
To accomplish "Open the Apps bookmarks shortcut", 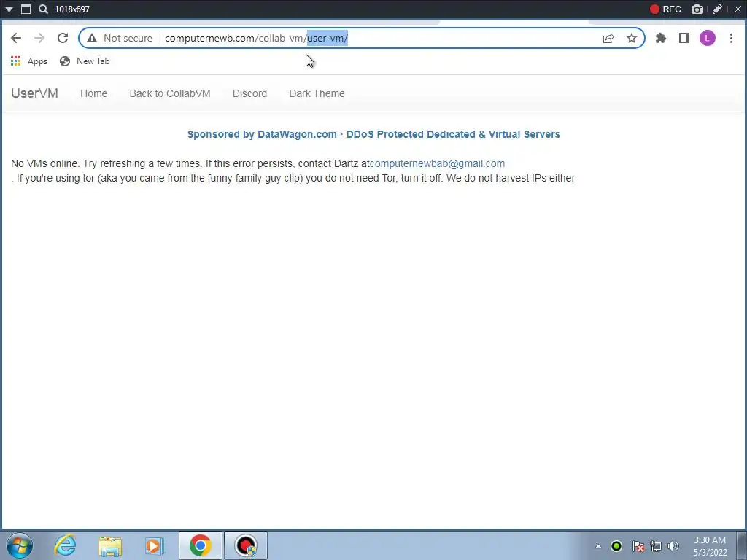I will (28, 61).
